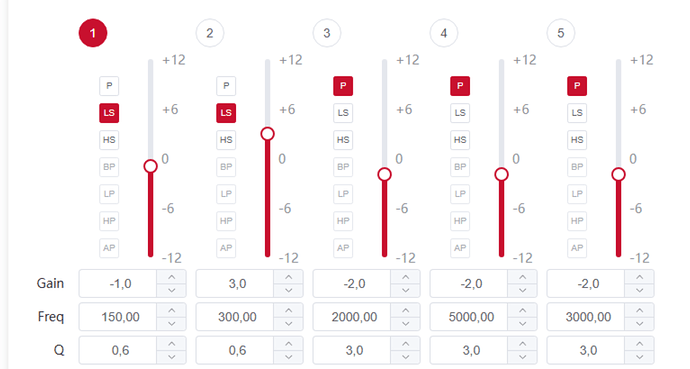Click band 2 gain slider handle

(268, 134)
